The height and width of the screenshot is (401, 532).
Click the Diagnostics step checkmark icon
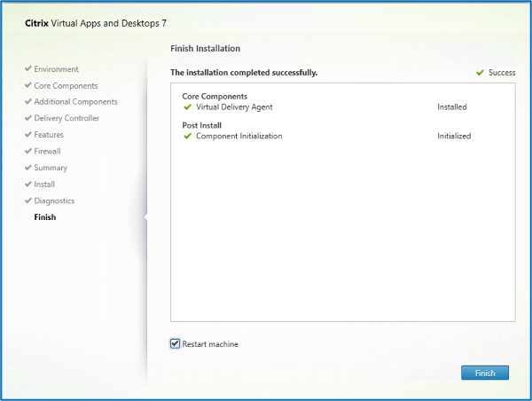pos(28,200)
